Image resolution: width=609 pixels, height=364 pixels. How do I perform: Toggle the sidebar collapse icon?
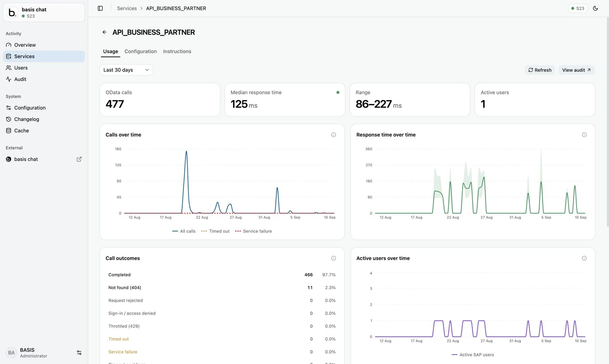point(100,8)
